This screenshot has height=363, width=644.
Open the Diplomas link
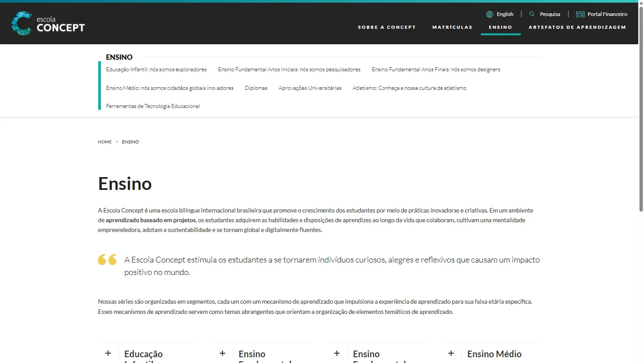[256, 88]
